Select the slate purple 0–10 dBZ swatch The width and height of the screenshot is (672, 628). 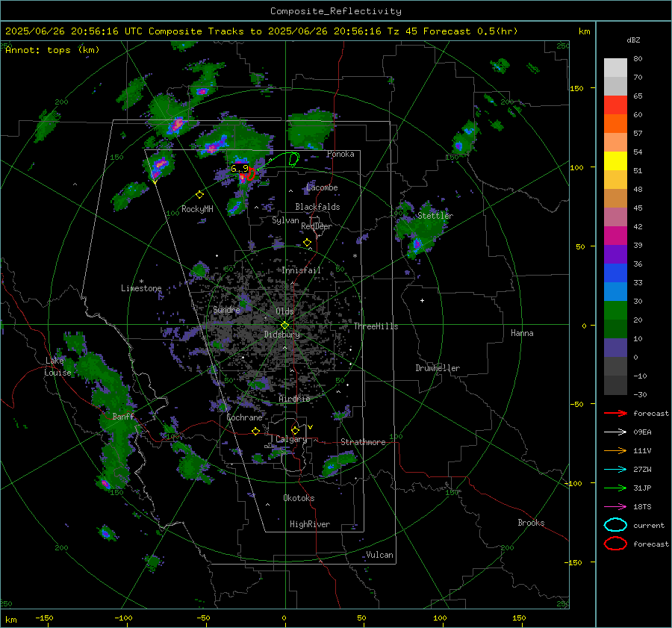pos(615,348)
